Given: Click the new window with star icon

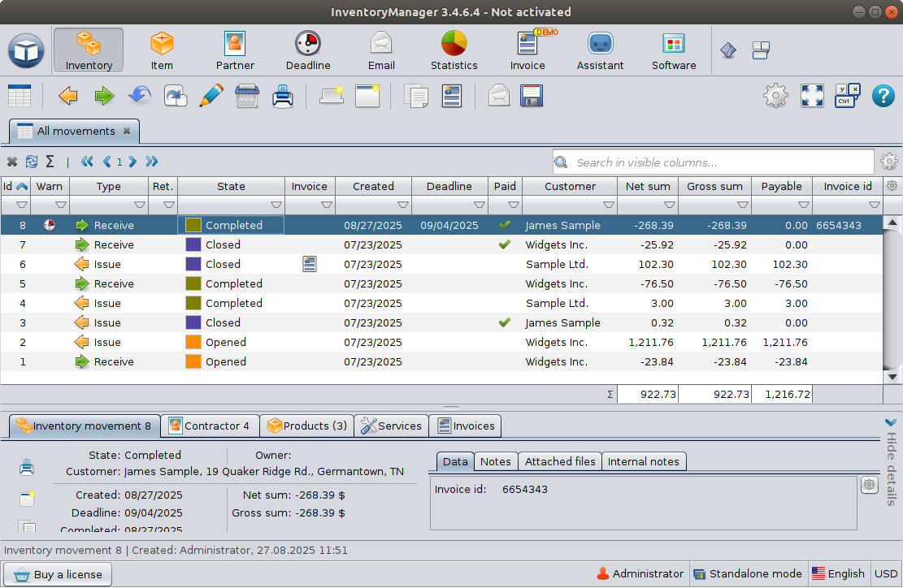Looking at the screenshot, I should tap(367, 96).
